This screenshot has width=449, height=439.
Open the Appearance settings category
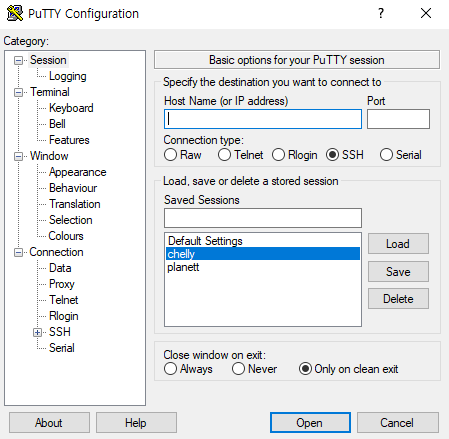pos(78,172)
